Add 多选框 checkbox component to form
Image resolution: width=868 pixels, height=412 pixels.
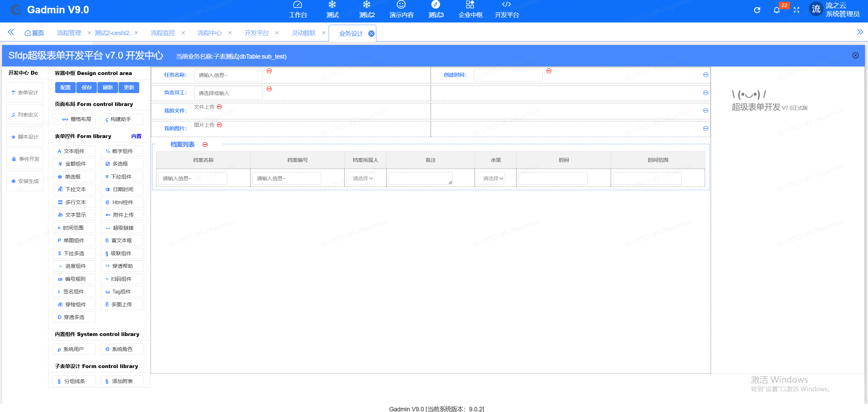(122, 164)
